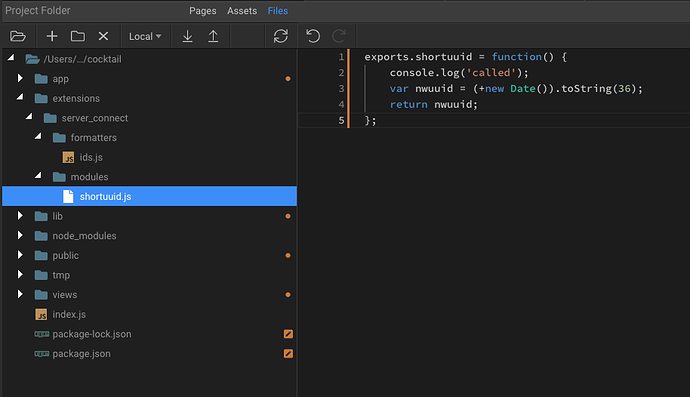Collapse the modules folder arrow
This screenshot has width=690, height=397.
pyautogui.click(x=38, y=176)
